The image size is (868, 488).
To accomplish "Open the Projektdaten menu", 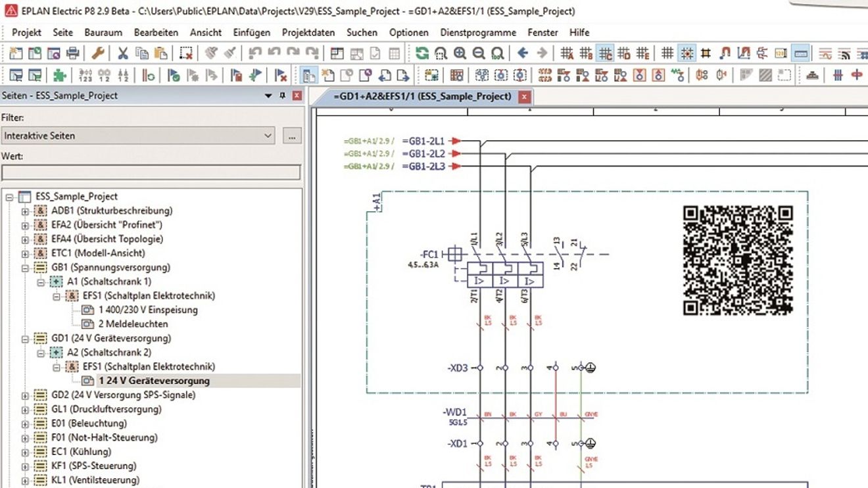I will click(308, 32).
